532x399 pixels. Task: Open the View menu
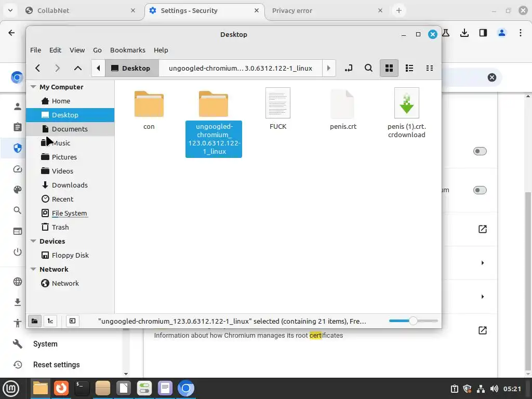tap(77, 50)
